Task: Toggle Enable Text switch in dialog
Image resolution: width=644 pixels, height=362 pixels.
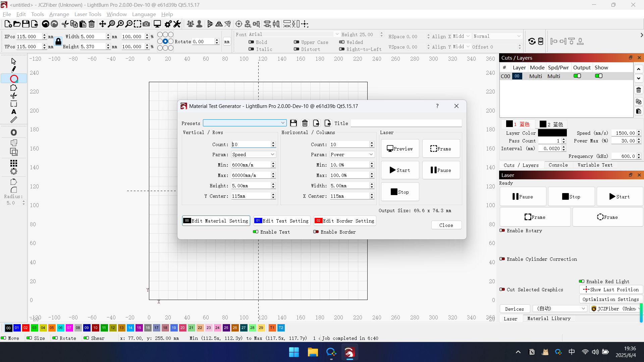Action: (256, 232)
